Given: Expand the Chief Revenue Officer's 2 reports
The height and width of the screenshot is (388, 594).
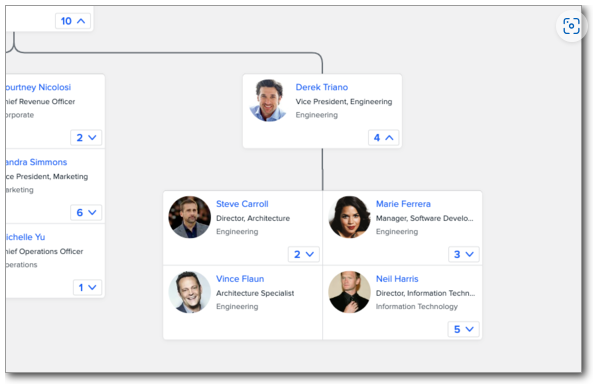Looking at the screenshot, I should pos(86,138).
